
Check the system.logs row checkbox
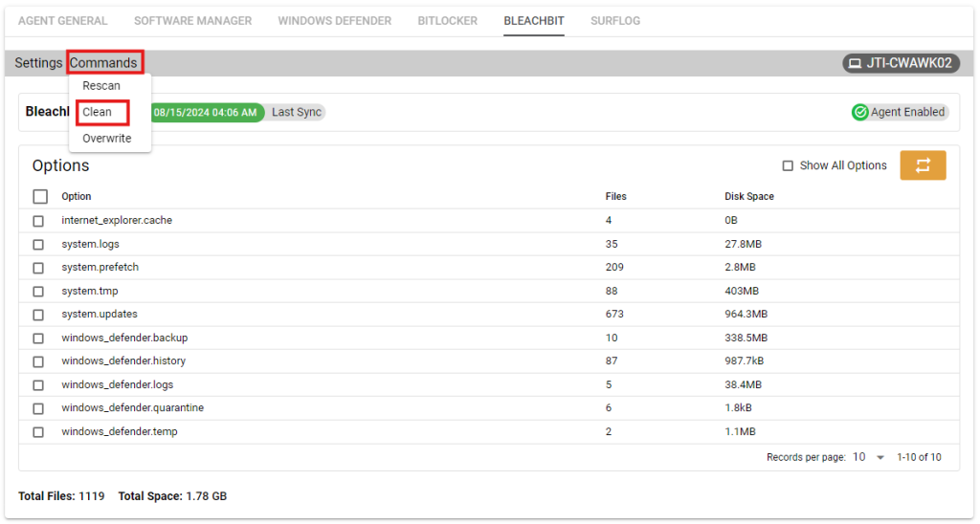coord(38,244)
